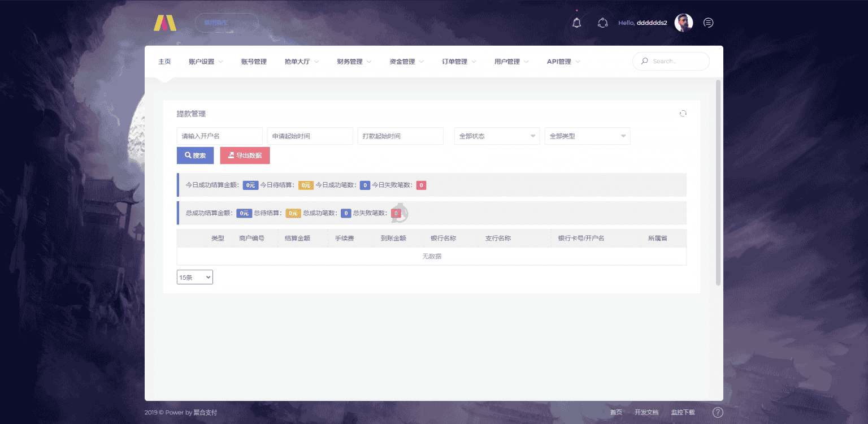Refresh the 提款管理 panel with the reload icon
Screen dimensions: 868x424
click(683, 113)
